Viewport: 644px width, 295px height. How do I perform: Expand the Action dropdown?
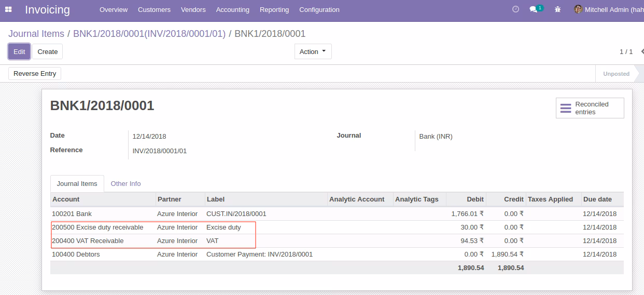313,51
